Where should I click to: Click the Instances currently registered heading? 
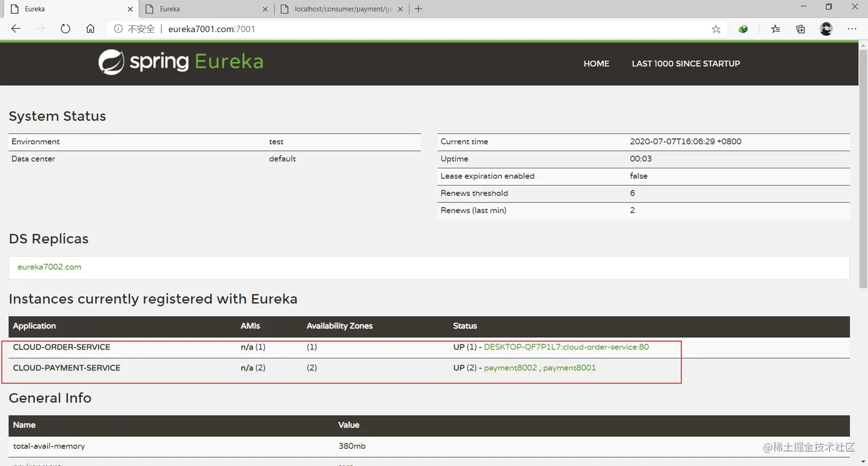point(153,299)
